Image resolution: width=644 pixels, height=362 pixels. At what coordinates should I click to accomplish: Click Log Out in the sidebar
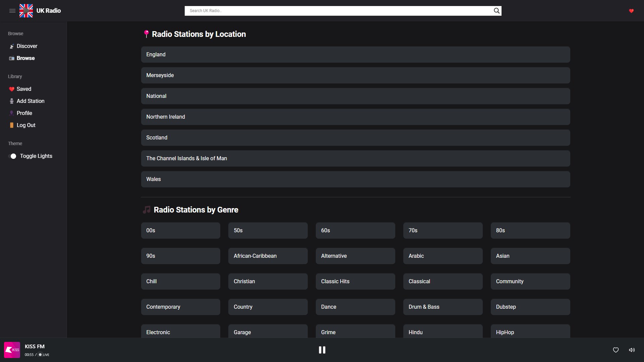26,125
